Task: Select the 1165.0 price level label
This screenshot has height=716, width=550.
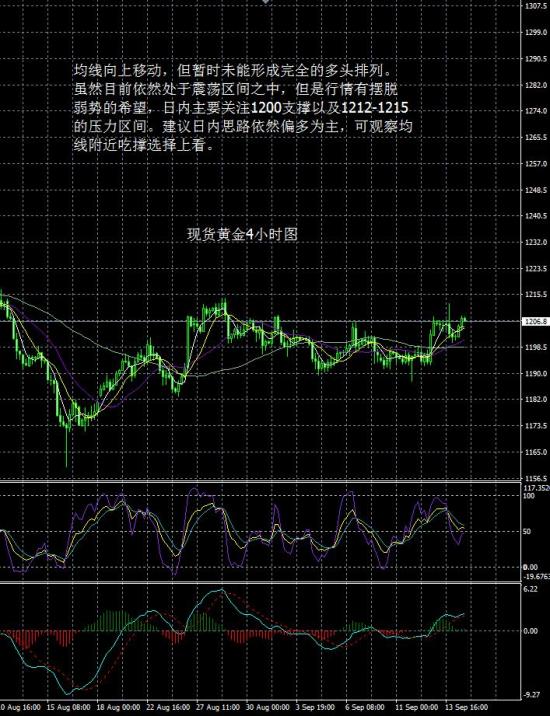Action: pyautogui.click(x=536, y=452)
